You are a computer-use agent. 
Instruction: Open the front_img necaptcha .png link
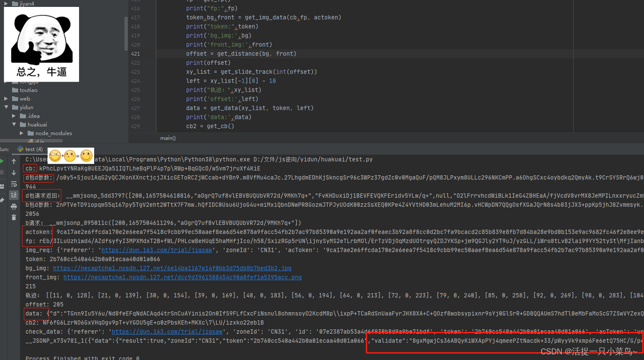point(182,277)
